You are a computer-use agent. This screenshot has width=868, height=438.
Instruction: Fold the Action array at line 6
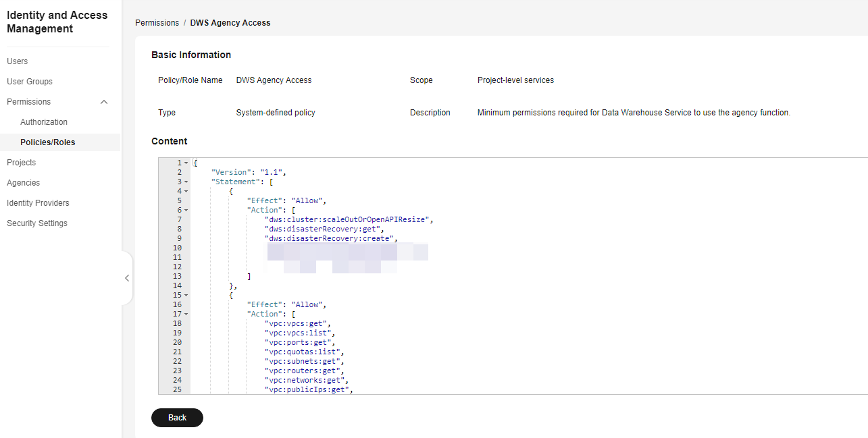(186, 211)
